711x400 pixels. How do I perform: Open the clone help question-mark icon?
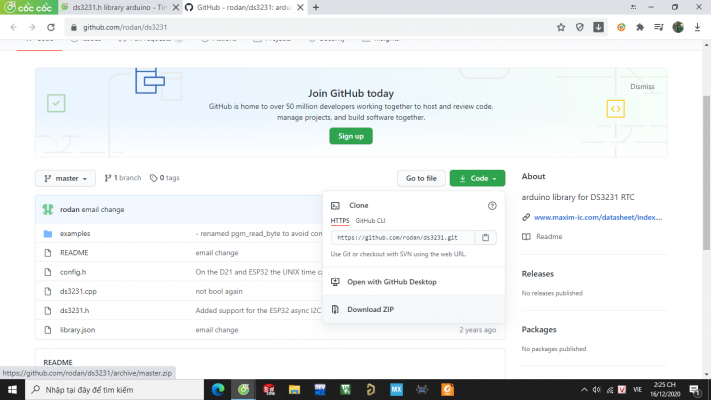tap(492, 206)
